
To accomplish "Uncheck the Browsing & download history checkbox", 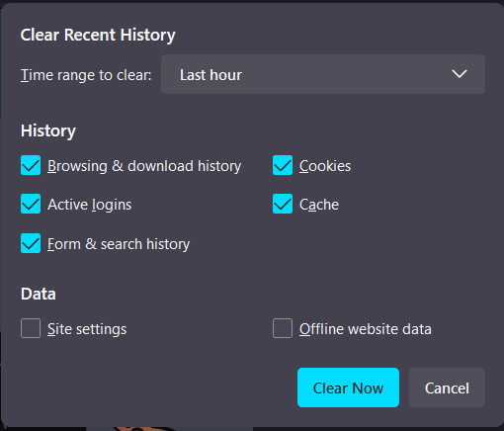I will point(31,165).
